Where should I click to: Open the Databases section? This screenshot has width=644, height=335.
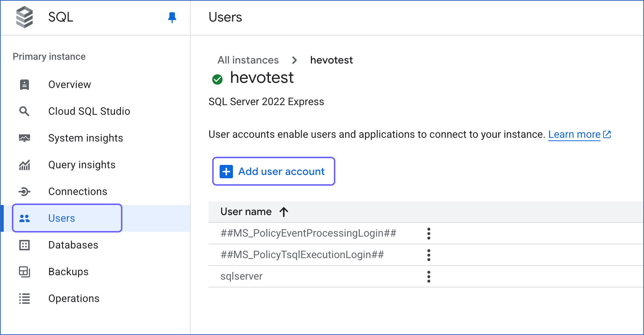point(73,245)
